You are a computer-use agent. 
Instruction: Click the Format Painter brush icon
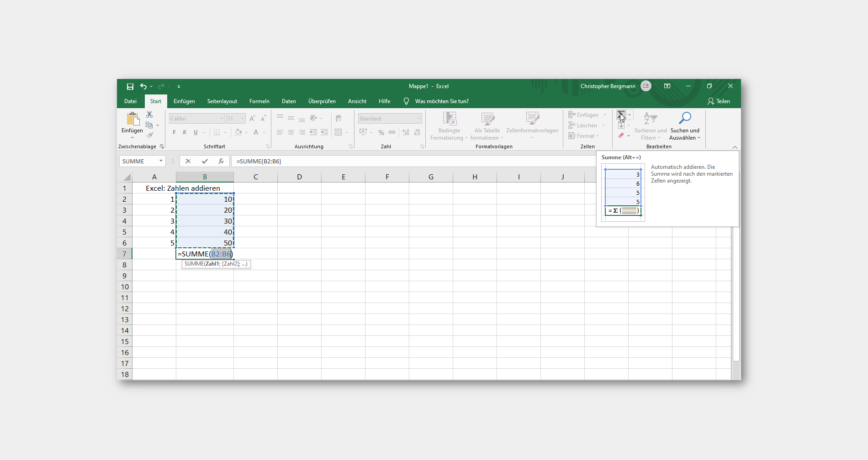pos(149,135)
